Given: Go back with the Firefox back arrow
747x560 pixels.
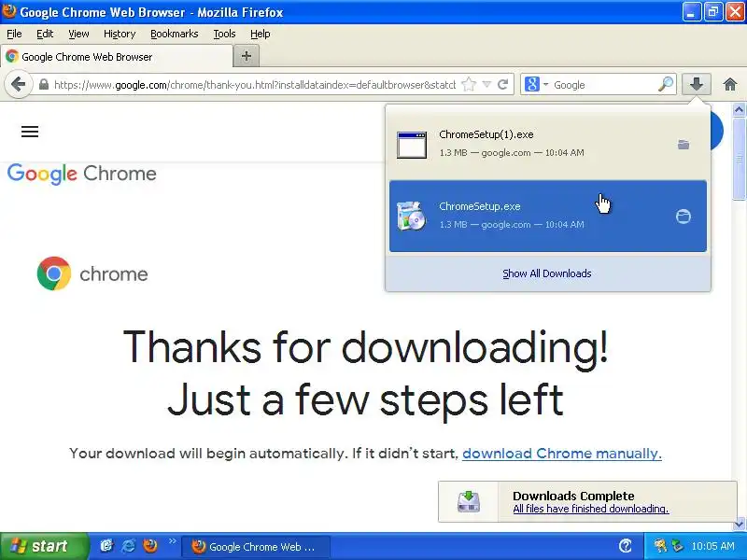Looking at the screenshot, I should click(18, 85).
